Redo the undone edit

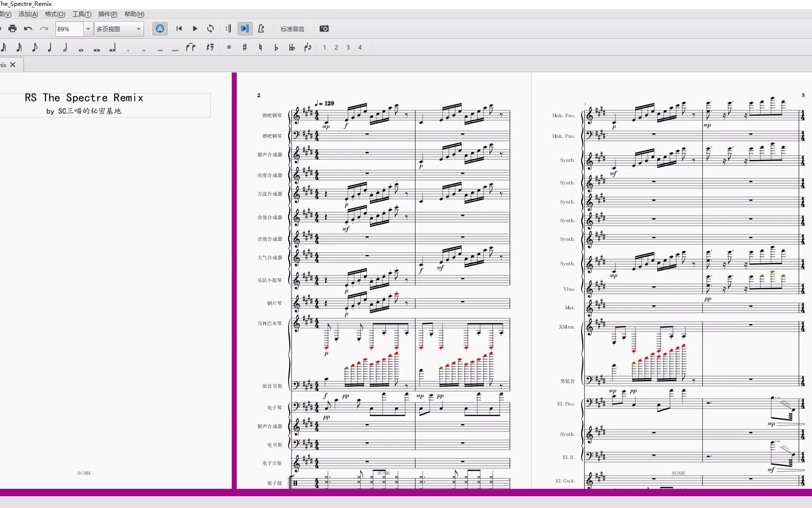tap(44, 29)
